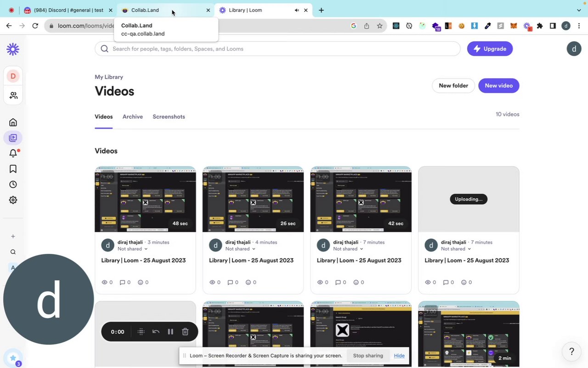Click the Loom logo in sidebar
Viewport: 588px width, 368px height.
(13, 49)
